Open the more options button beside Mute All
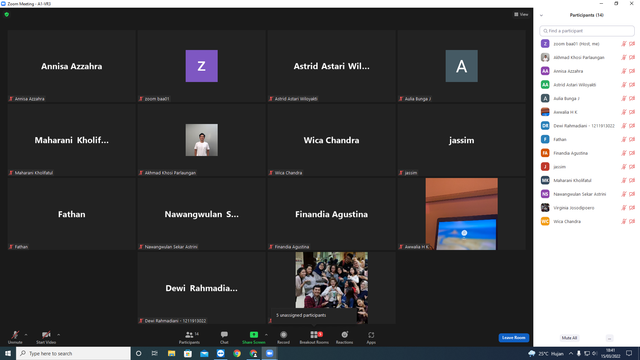640x360 pixels. 609,338
